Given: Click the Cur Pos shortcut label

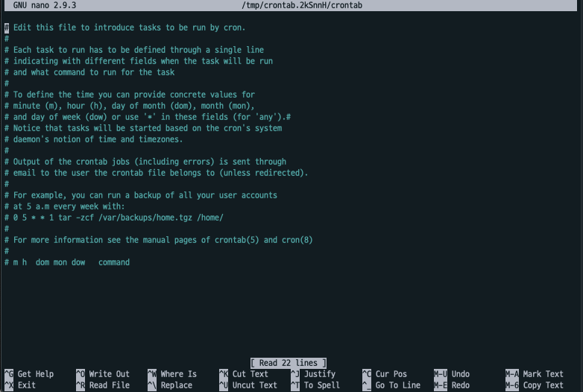Looking at the screenshot, I should [x=391, y=374].
